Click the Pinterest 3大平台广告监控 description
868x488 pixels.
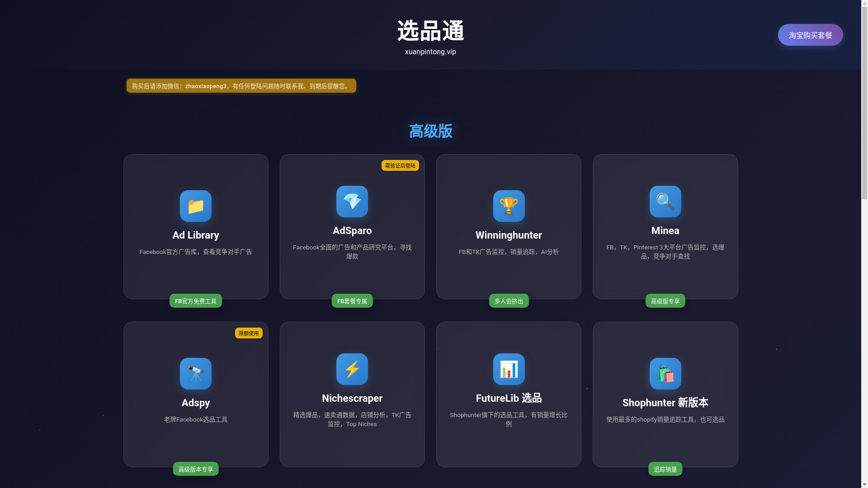pos(665,252)
